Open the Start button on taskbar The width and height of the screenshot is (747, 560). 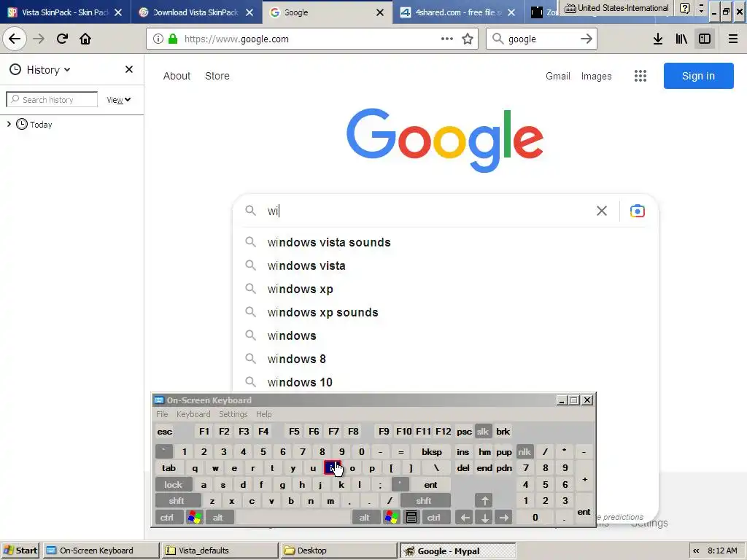coord(20,551)
